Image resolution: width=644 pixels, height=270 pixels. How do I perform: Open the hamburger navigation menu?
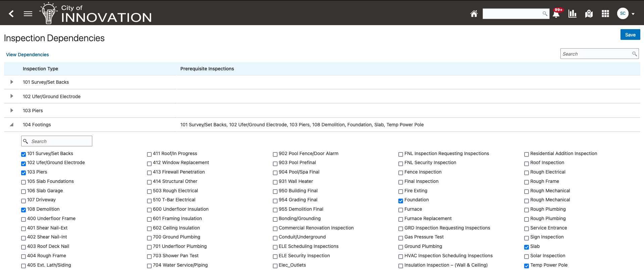pos(28,14)
